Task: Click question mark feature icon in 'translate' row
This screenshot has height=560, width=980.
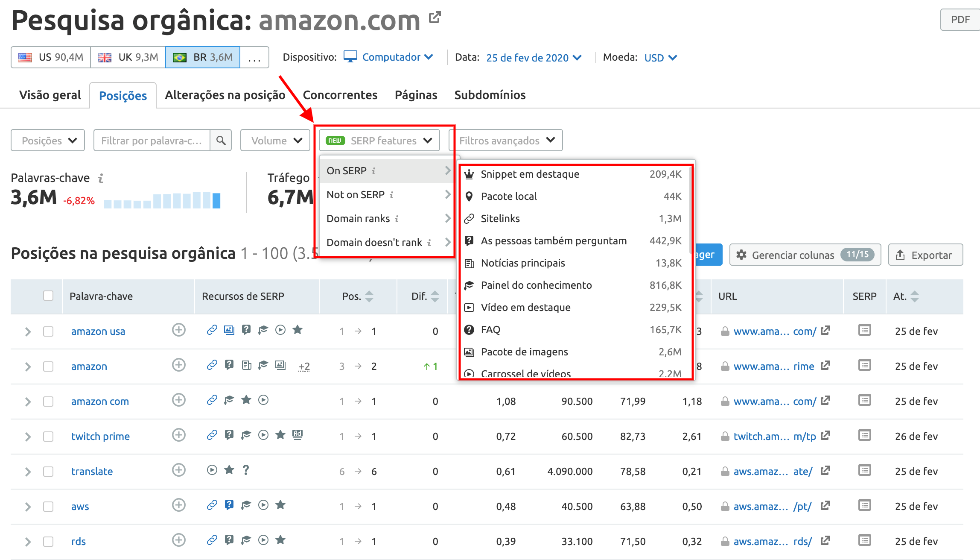Action: [246, 470]
